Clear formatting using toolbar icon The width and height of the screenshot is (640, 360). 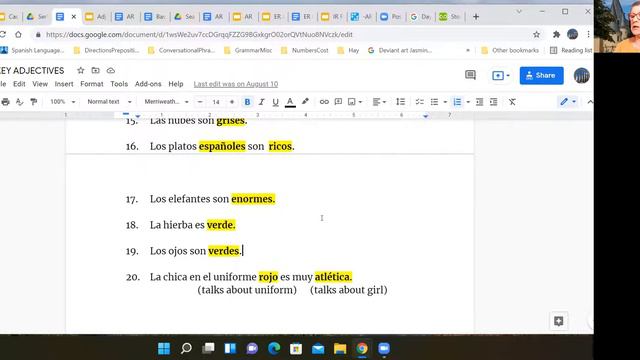pos(512,102)
